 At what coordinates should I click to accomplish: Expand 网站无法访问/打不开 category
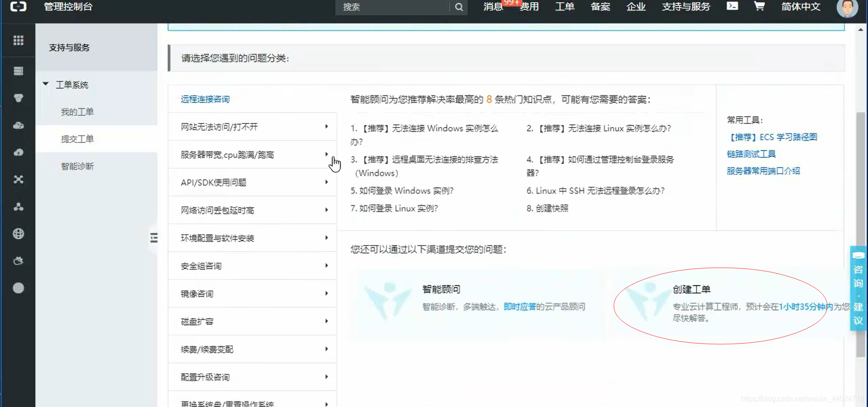point(252,127)
